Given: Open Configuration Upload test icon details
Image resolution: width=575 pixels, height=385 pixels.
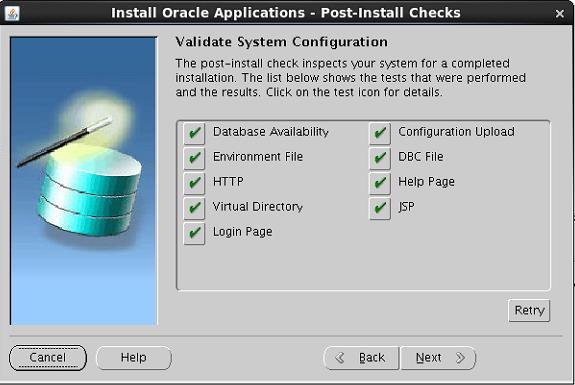Looking at the screenshot, I should [380, 133].
